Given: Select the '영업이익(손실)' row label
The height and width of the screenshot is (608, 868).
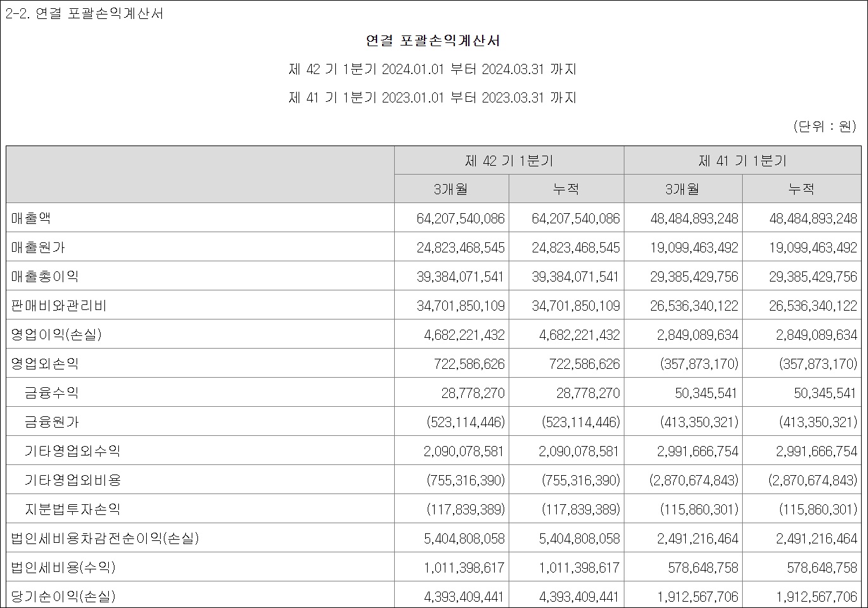Looking at the screenshot, I should tap(56, 334).
